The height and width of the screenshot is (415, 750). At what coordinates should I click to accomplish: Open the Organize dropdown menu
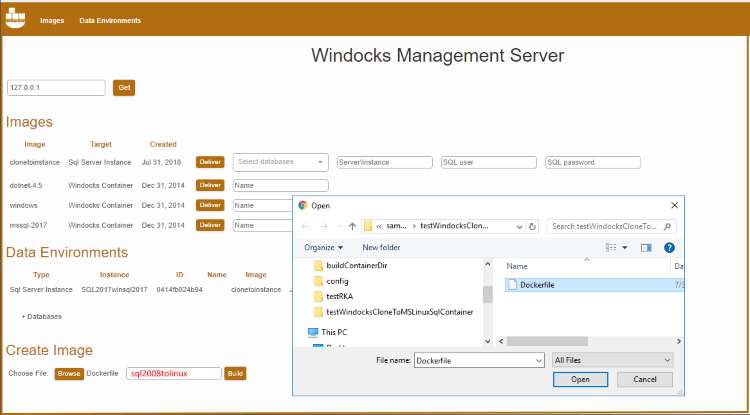point(324,247)
